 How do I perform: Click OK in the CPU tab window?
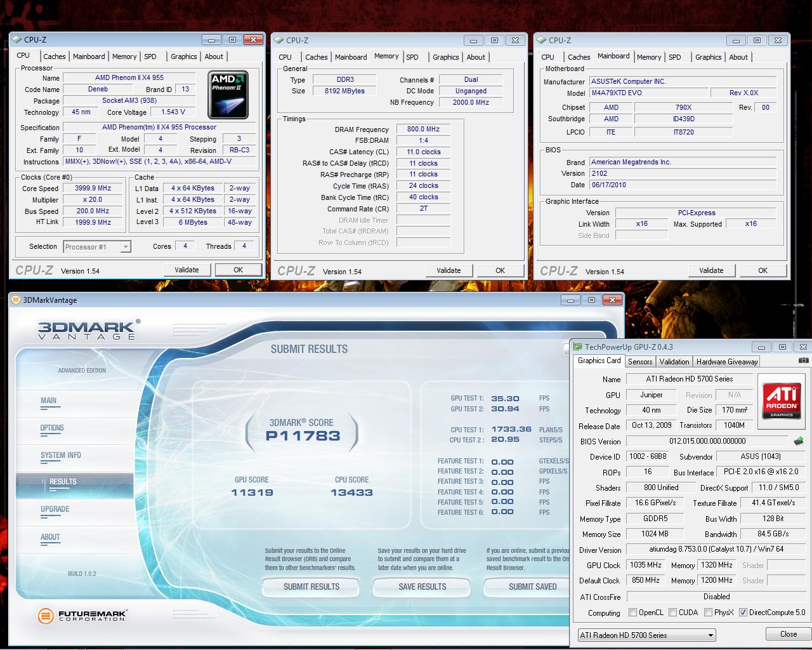239,270
